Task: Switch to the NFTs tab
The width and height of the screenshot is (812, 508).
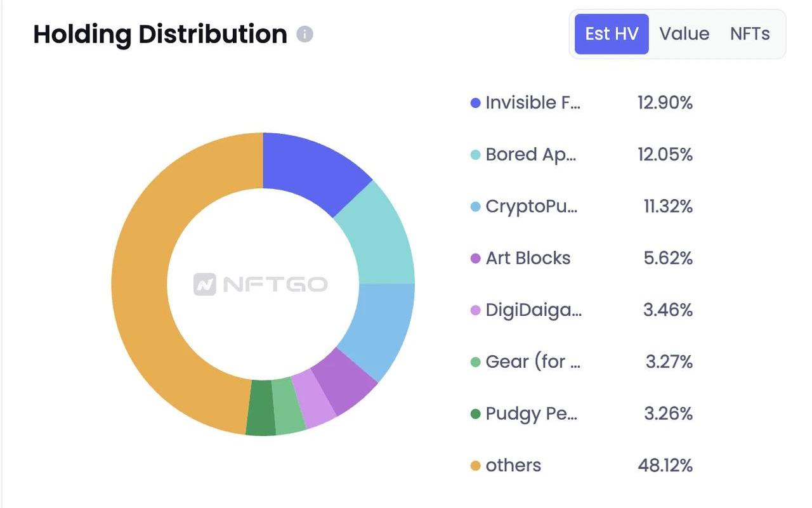Action: coord(750,34)
